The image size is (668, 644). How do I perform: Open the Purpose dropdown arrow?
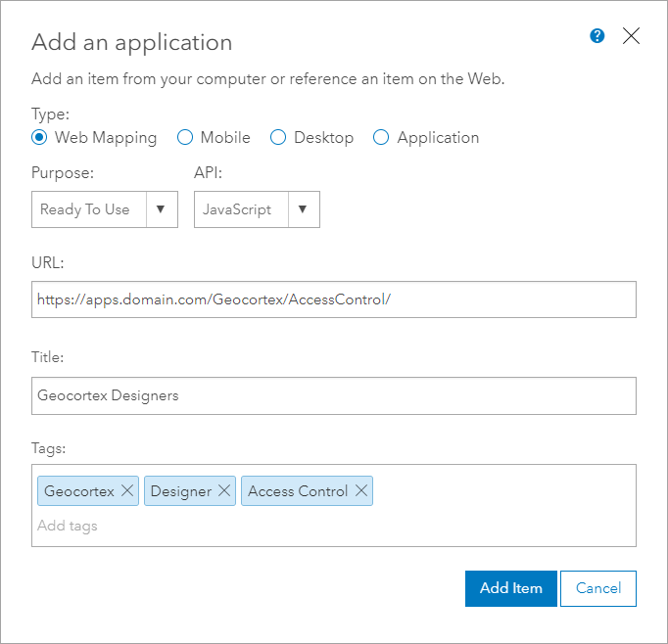click(x=161, y=209)
